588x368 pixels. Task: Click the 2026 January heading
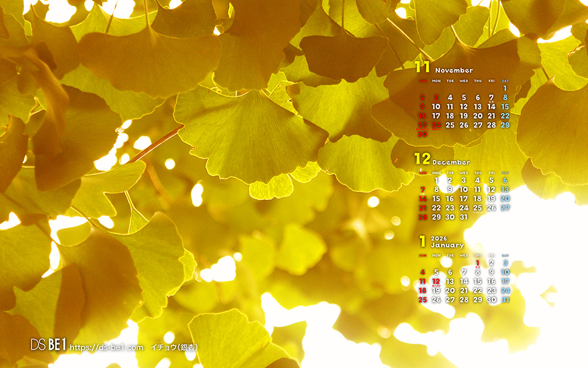coord(447,242)
